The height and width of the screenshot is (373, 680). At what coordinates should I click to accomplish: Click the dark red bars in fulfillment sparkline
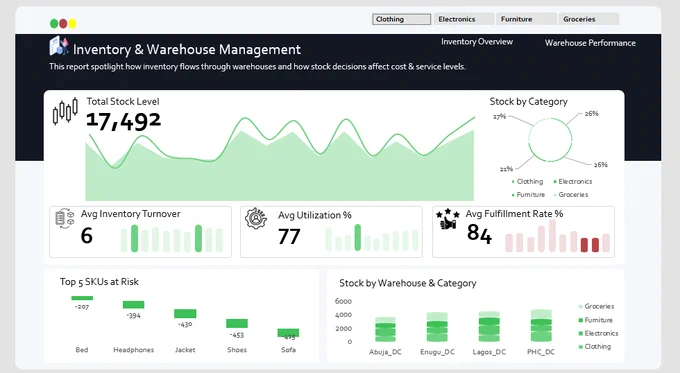[590, 245]
